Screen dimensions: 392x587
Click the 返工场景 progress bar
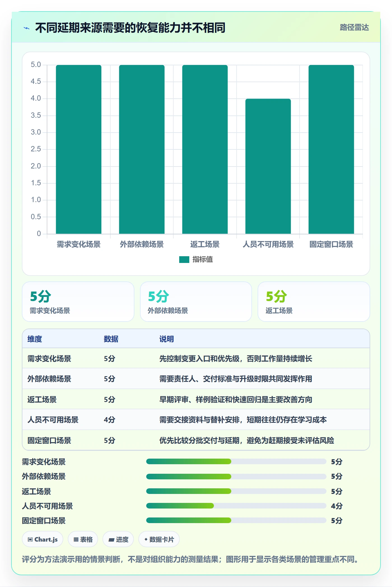pos(236,491)
